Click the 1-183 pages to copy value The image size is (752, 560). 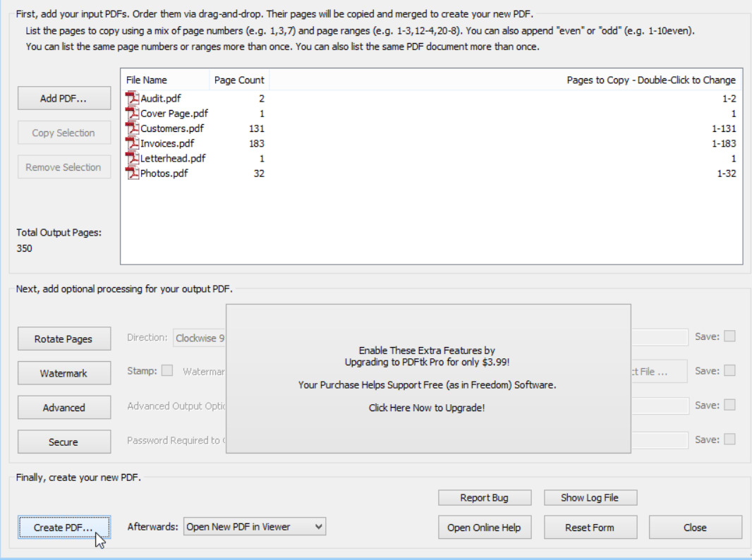tap(724, 143)
